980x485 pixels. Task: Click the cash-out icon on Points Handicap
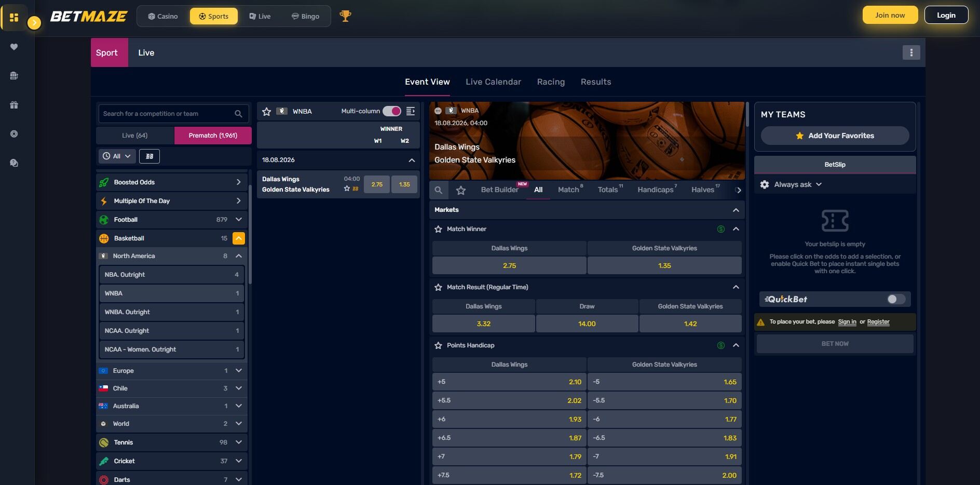click(x=720, y=345)
